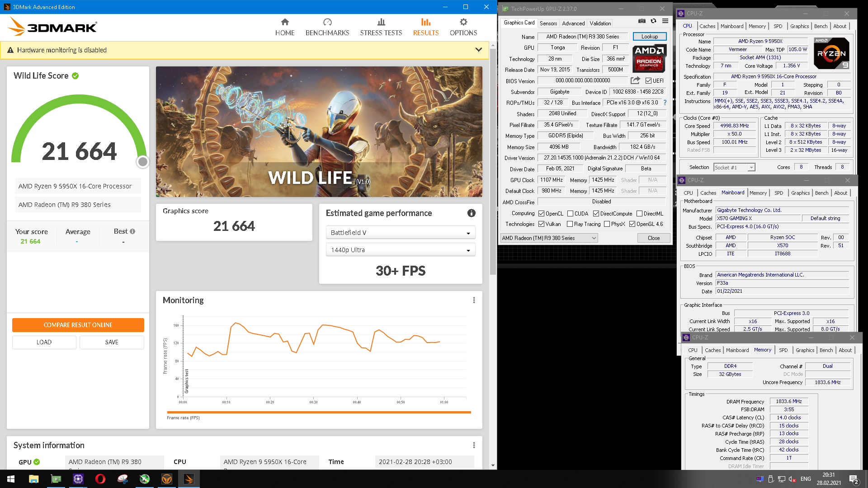Open the BENCHMARKS section
This screenshot has width=868, height=488.
click(x=327, y=27)
